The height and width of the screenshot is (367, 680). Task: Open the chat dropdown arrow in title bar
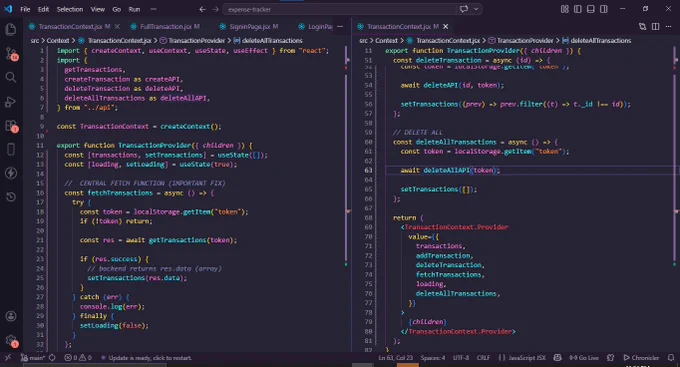(476, 9)
